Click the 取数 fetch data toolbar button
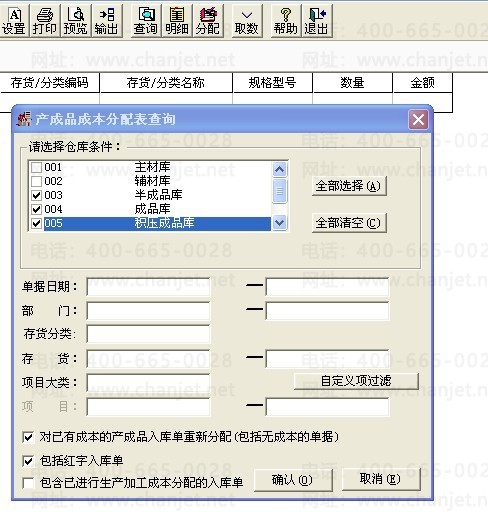This screenshot has height=512, width=488. [x=247, y=21]
